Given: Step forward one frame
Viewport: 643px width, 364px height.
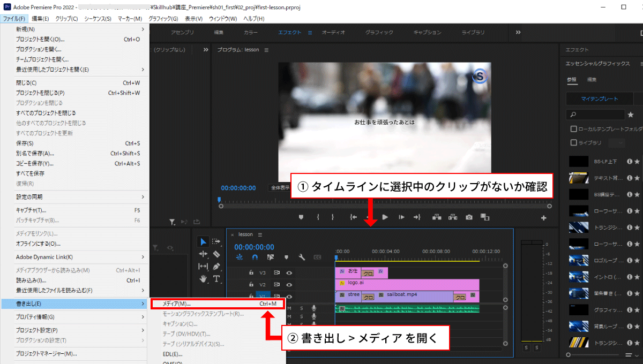Looking at the screenshot, I should click(401, 217).
